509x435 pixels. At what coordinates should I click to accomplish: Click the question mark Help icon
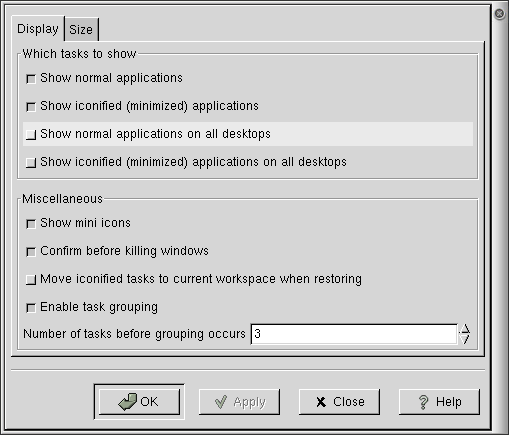click(424, 402)
